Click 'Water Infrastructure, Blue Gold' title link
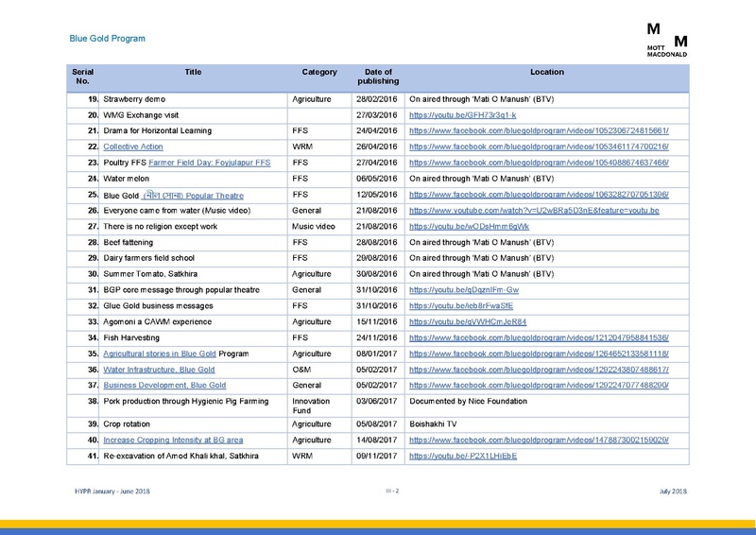Screen dimensions: 756x535 pos(159,370)
